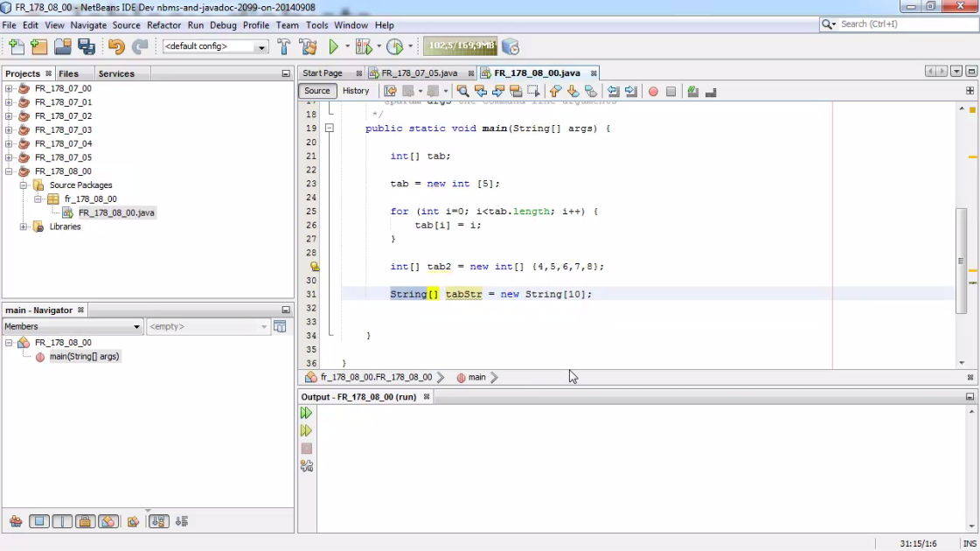Click the History view button
Screen dimensions: 980x551
[x=355, y=91]
